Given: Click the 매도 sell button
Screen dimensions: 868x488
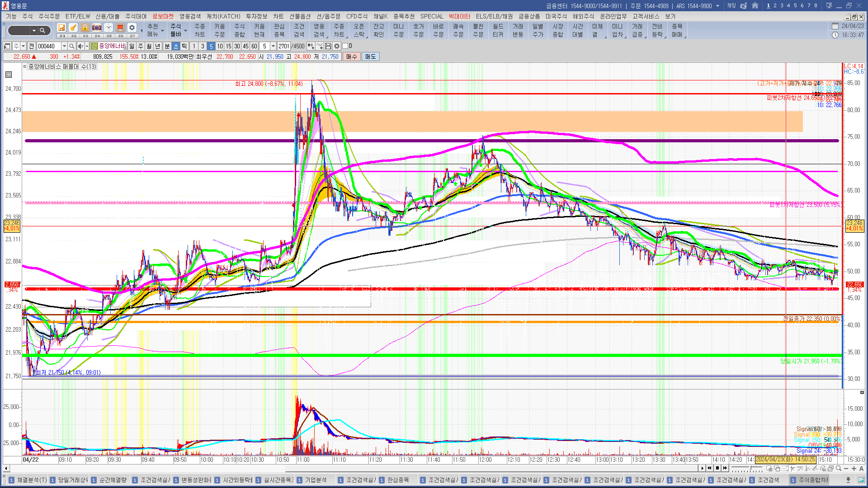Looking at the screenshot, I should click(370, 56).
